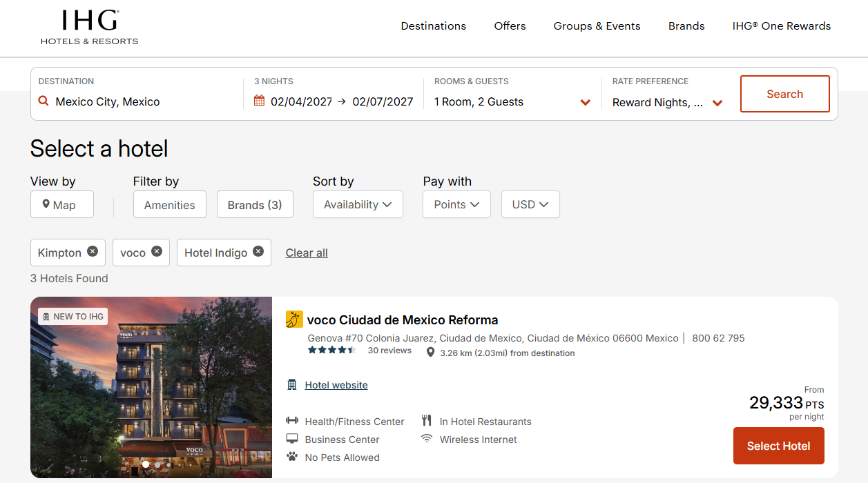Click the NEW TO IHG badge
868x483 pixels.
pyautogui.click(x=73, y=317)
